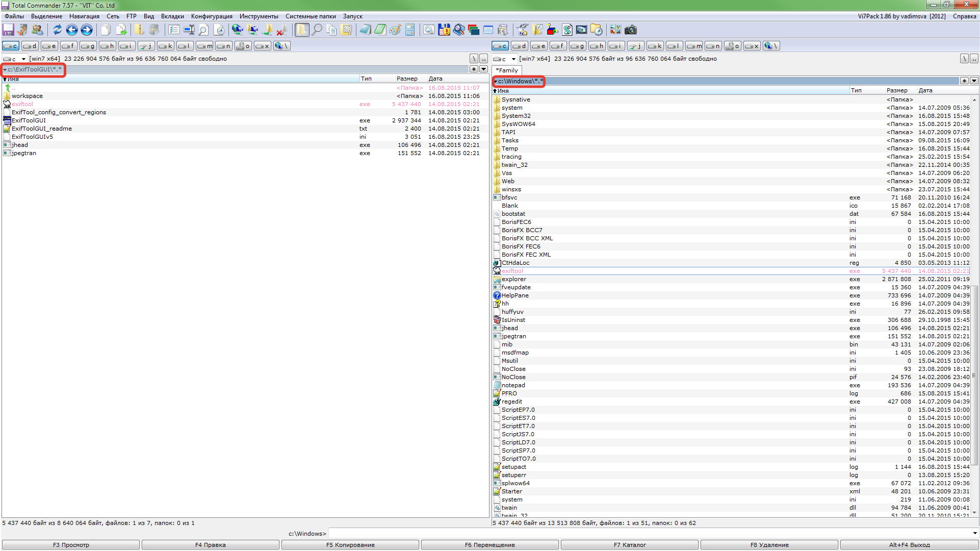
Task: Switch left panel to drive g
Action: 88,46
